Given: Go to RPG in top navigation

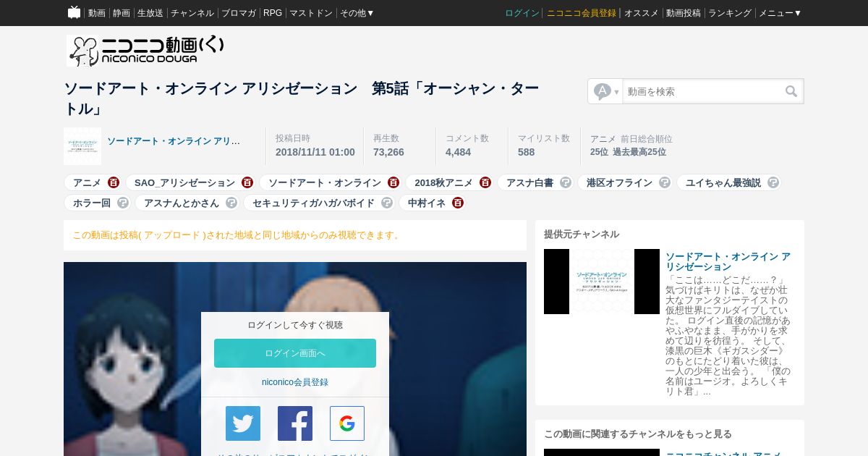Looking at the screenshot, I should 273,13.
